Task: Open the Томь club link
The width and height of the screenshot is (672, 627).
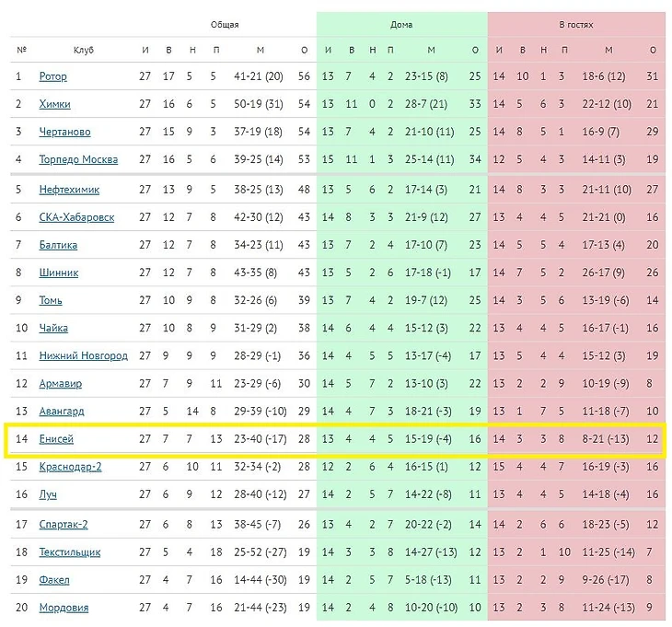Action: pyautogui.click(x=51, y=300)
